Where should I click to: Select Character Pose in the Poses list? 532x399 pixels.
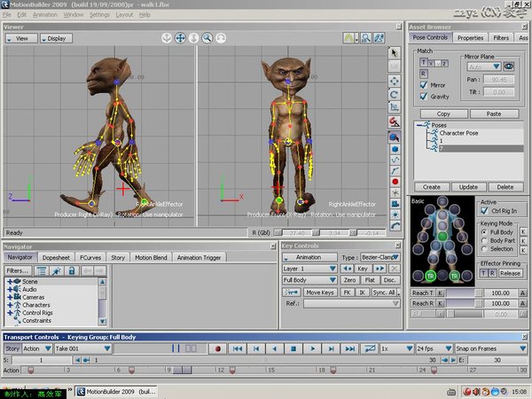(x=458, y=133)
